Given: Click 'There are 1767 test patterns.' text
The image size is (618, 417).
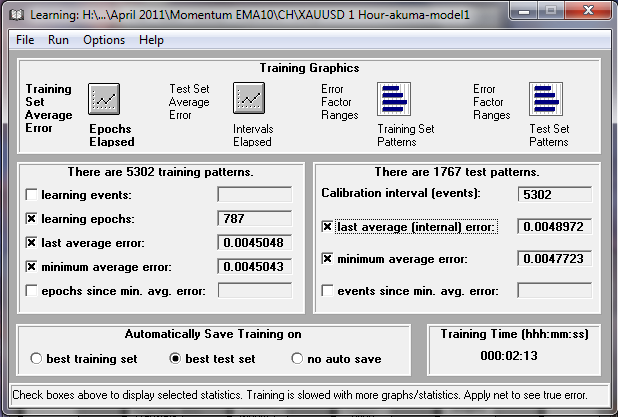Looking at the screenshot, I should tap(457, 172).
